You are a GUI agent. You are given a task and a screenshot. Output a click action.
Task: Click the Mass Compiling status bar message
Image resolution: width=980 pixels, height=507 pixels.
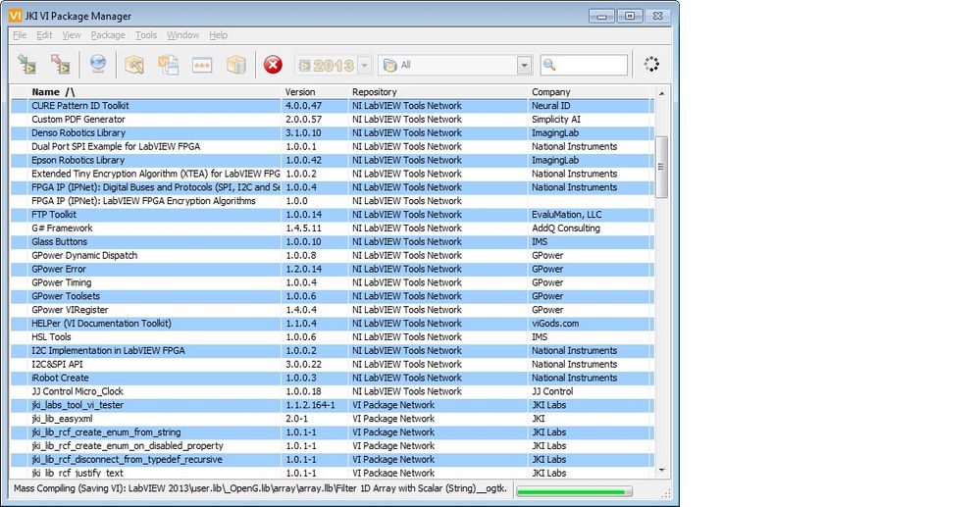tap(260, 489)
